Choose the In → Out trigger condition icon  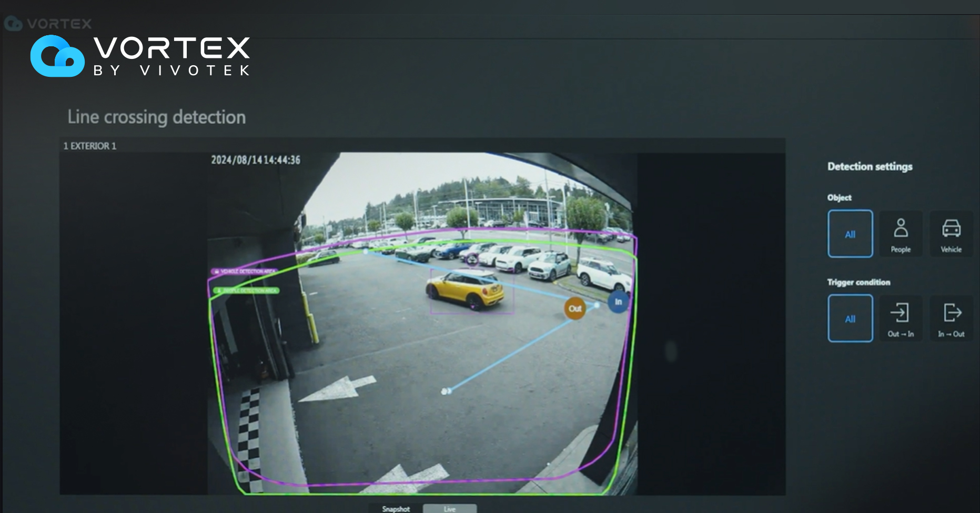(951, 318)
